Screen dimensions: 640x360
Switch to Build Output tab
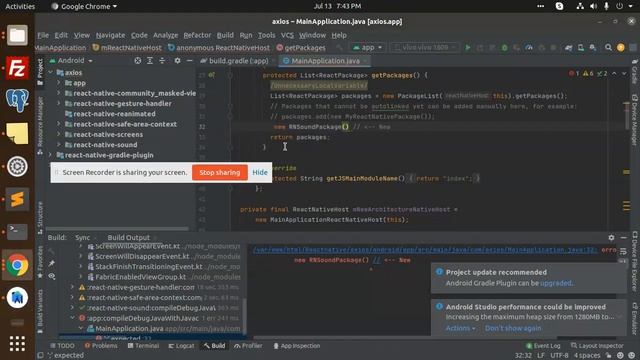129,238
